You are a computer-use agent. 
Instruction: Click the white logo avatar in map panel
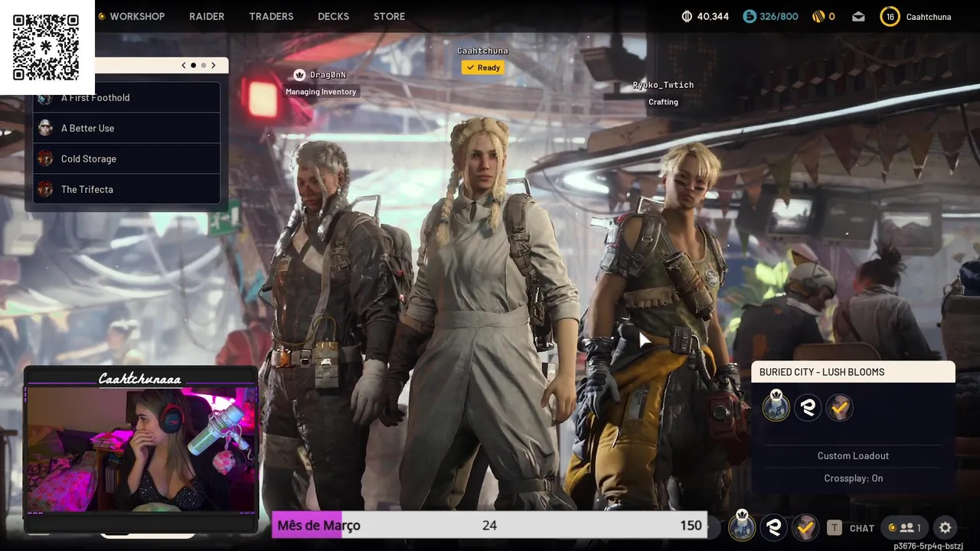point(808,408)
